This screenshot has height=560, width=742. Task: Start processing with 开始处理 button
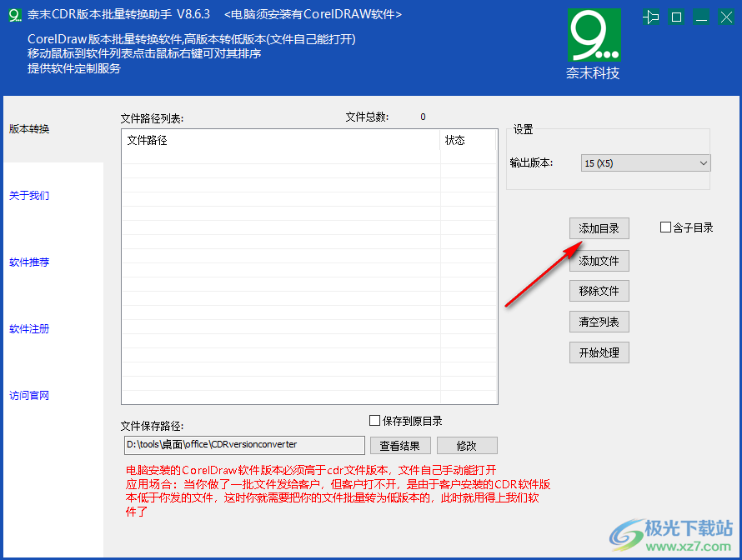tap(599, 352)
